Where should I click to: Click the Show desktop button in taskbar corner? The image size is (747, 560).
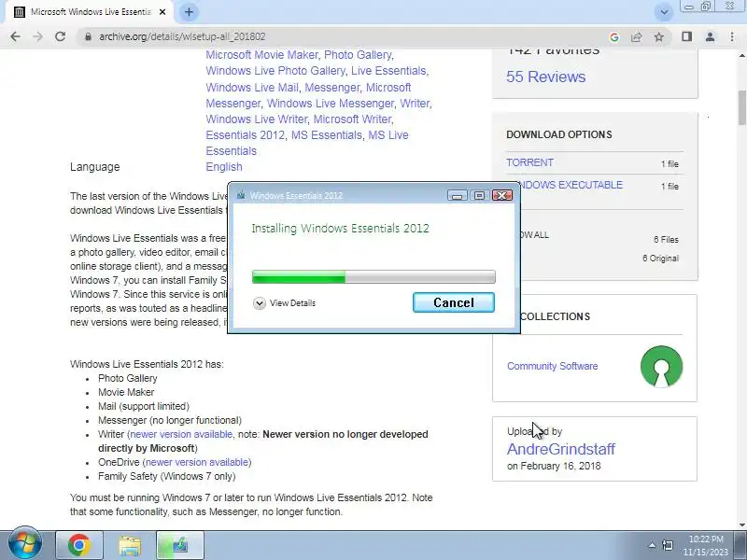click(740, 545)
